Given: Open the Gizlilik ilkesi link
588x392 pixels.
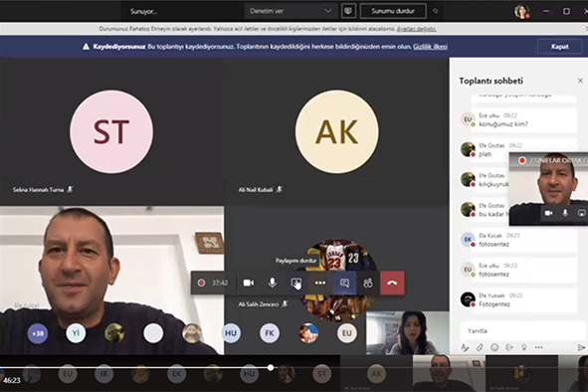Looking at the screenshot, I should pyautogui.click(x=430, y=47).
